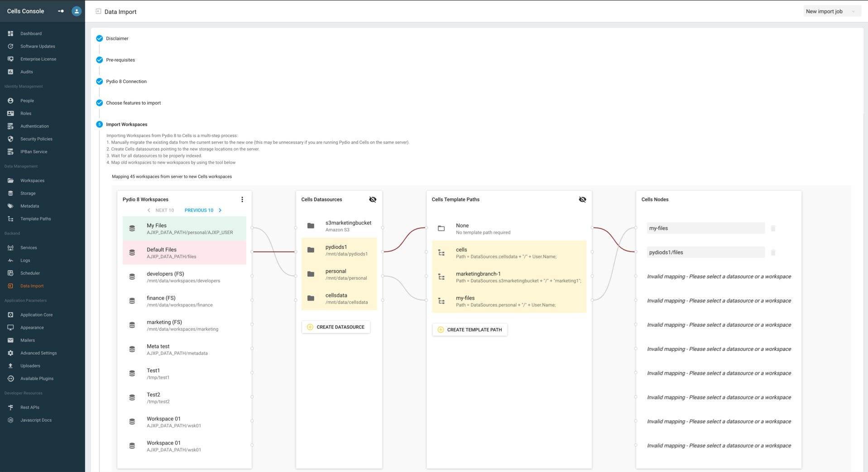Viewport: 868px width, 472px height.
Task: Select the None template path
Action: pos(509,229)
